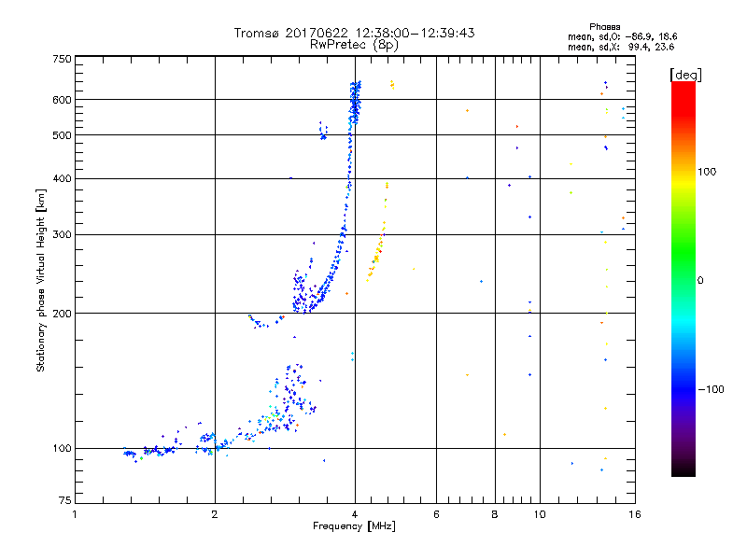Click the 'Phases' header label
Screen dimensions: 747x560
pos(604,27)
